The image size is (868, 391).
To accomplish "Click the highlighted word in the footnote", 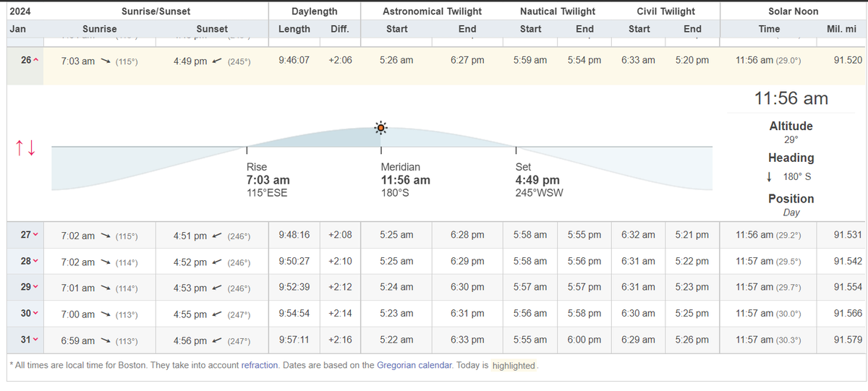I will point(514,366).
